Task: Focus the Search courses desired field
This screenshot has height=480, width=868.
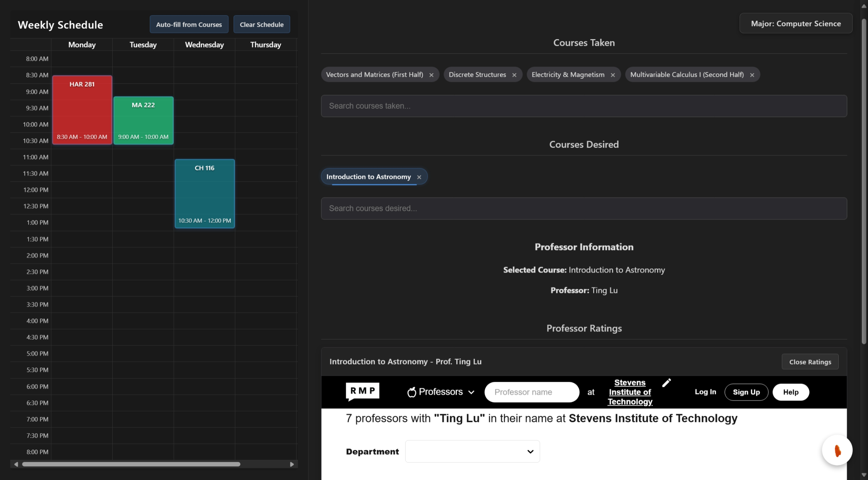Action: (x=584, y=208)
